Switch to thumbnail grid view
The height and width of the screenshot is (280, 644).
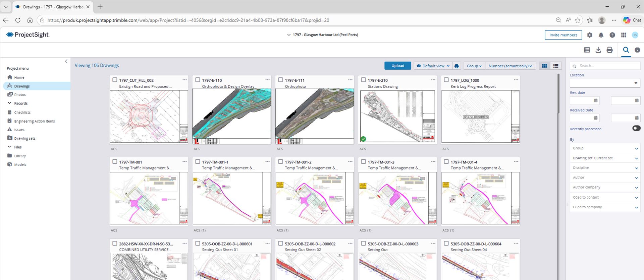tap(544, 66)
